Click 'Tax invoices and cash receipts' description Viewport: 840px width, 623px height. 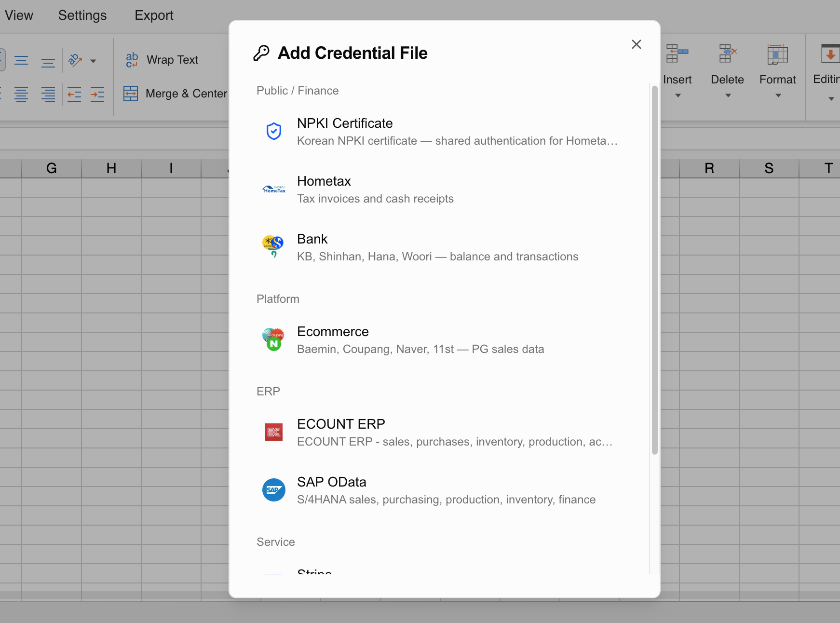(375, 199)
